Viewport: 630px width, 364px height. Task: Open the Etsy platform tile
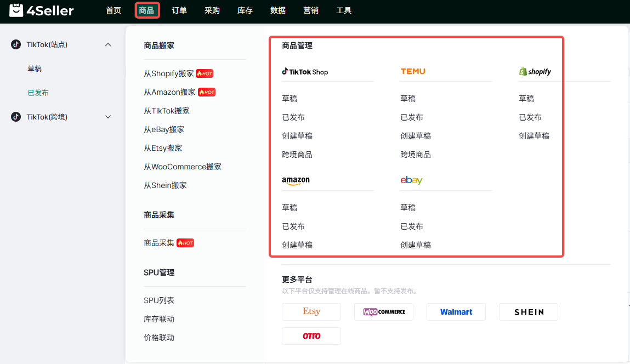coord(311,312)
